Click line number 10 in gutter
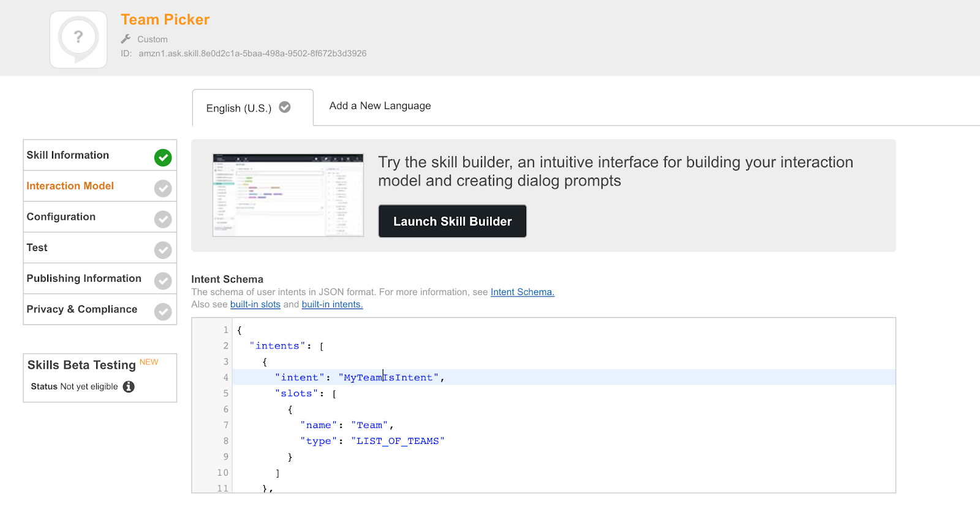The image size is (980, 518). click(x=222, y=473)
